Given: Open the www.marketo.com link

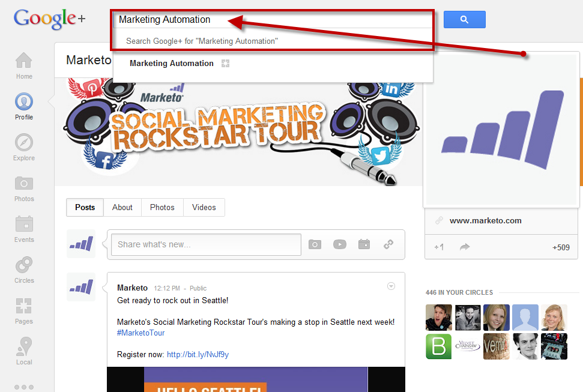Looking at the screenshot, I should (485, 220).
